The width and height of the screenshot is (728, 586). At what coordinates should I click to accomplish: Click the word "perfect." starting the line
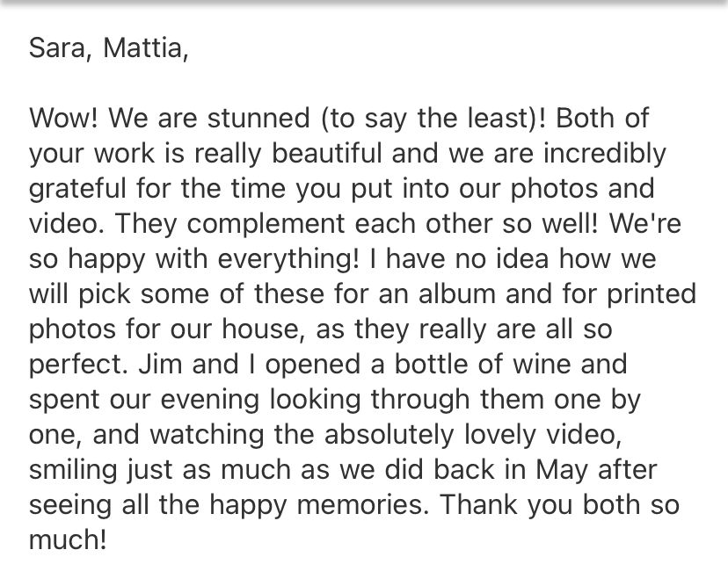point(78,365)
